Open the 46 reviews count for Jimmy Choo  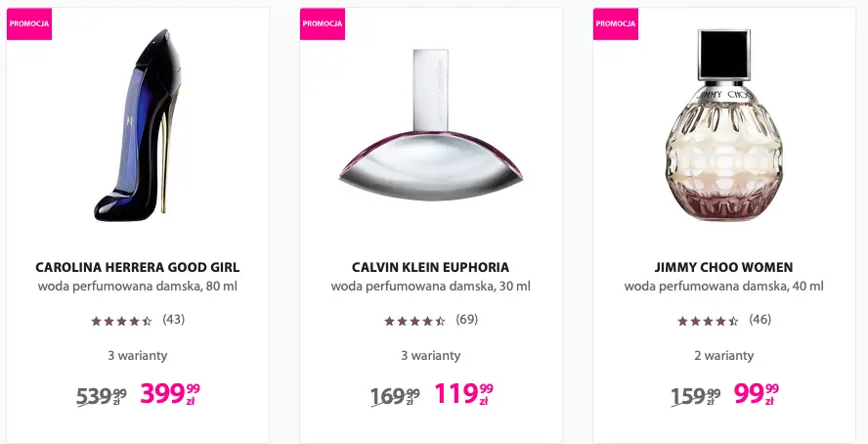[x=760, y=319]
